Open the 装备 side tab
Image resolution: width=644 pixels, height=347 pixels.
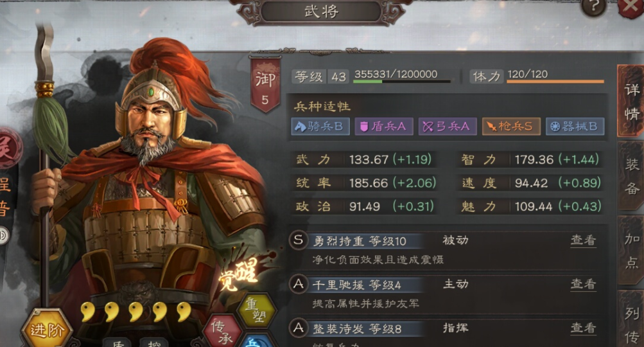[631, 176]
